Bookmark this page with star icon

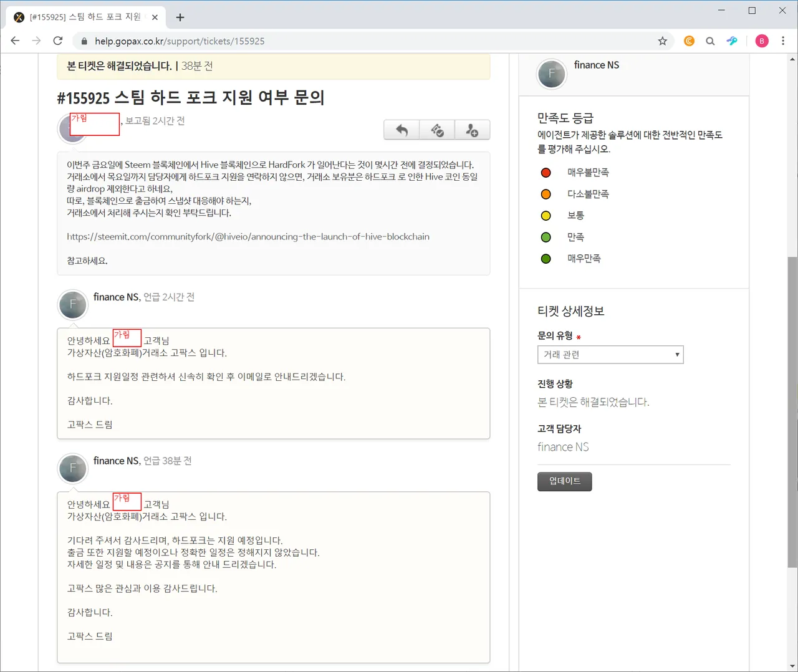[662, 41]
